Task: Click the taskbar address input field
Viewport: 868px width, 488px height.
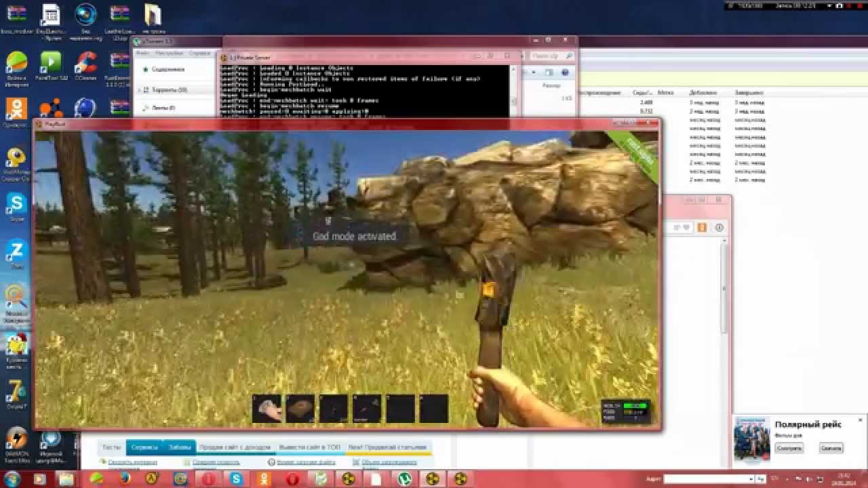Action: click(x=709, y=479)
